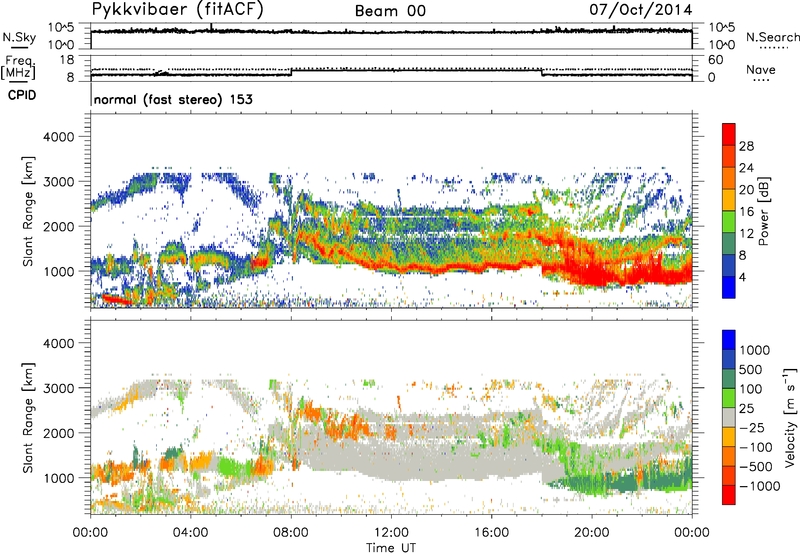800x554 pixels.
Task: Click the "20" power colorbar tick label
Action: tap(746, 190)
